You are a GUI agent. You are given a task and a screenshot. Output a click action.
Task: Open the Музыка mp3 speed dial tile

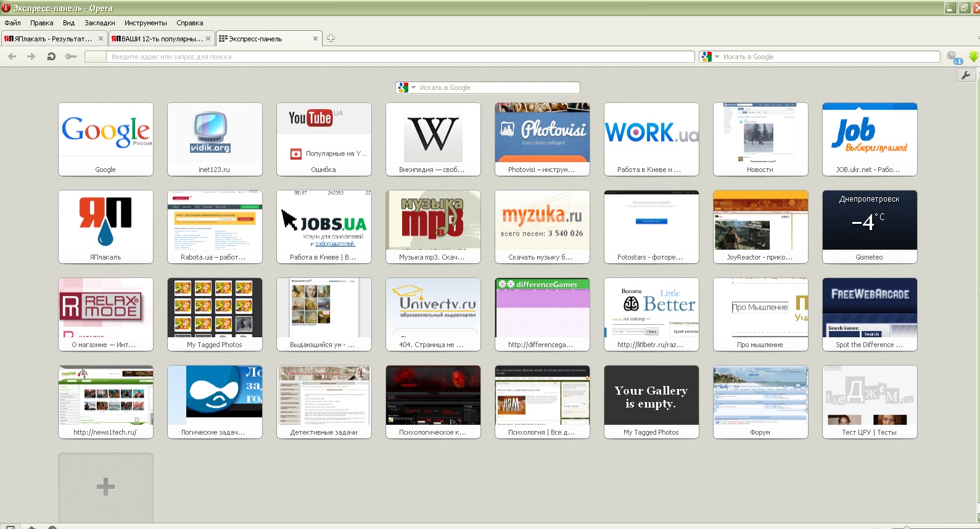pyautogui.click(x=433, y=227)
